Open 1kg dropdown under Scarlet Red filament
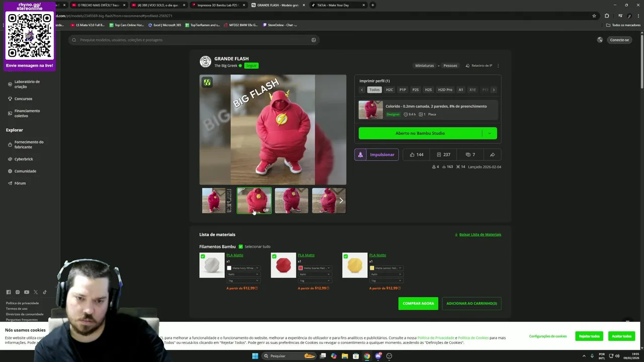Image resolution: width=644 pixels, height=362 pixels. coord(315,281)
